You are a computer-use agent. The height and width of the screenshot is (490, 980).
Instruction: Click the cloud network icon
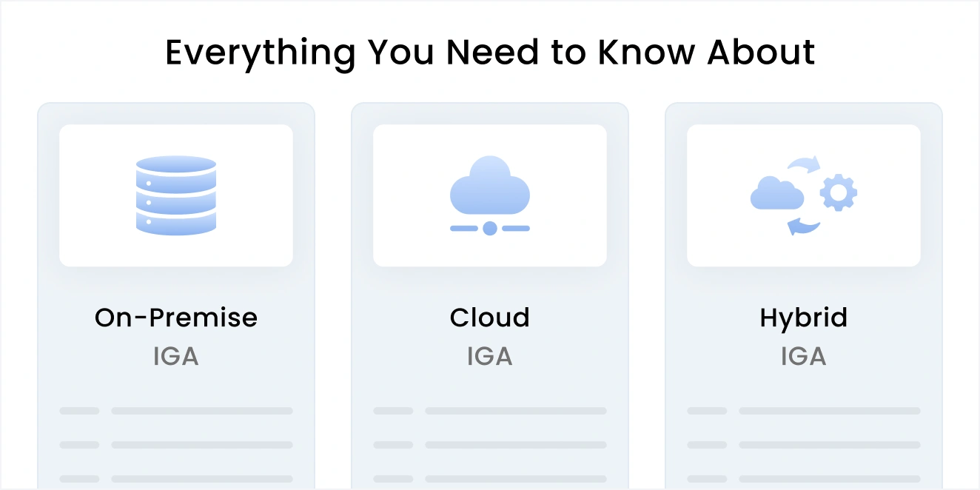[x=490, y=195]
